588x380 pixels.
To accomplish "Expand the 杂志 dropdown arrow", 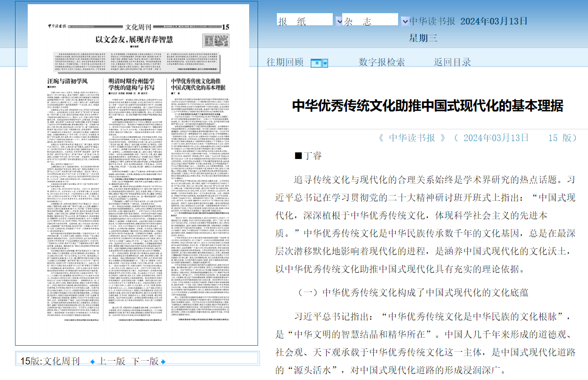I will [404, 21].
